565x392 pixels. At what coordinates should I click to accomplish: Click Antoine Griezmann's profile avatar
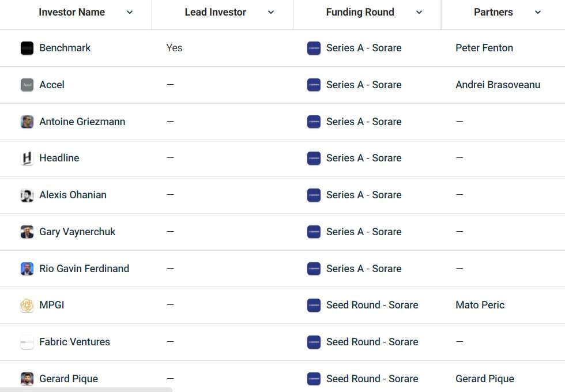pyautogui.click(x=27, y=122)
